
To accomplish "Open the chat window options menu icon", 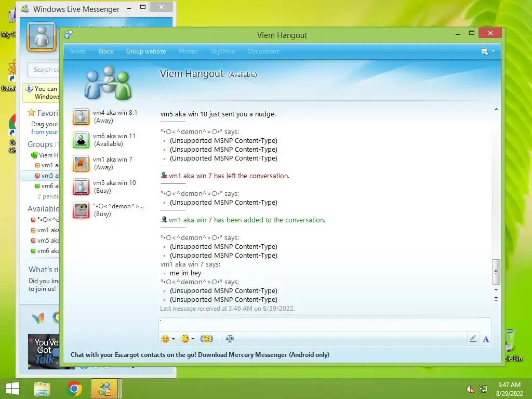I will (x=485, y=51).
